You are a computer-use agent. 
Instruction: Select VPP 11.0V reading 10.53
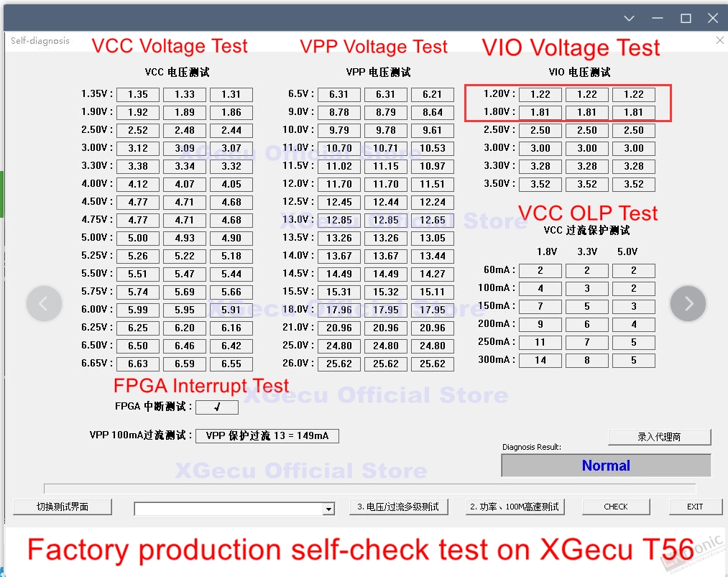tap(432, 149)
